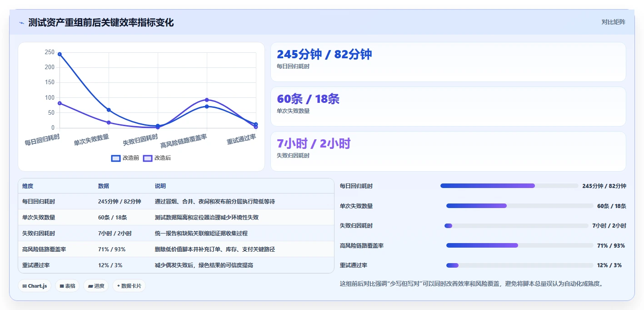Screen dimensions: 644x310
Task: Click table cell 重试通过率
Action: point(36,265)
